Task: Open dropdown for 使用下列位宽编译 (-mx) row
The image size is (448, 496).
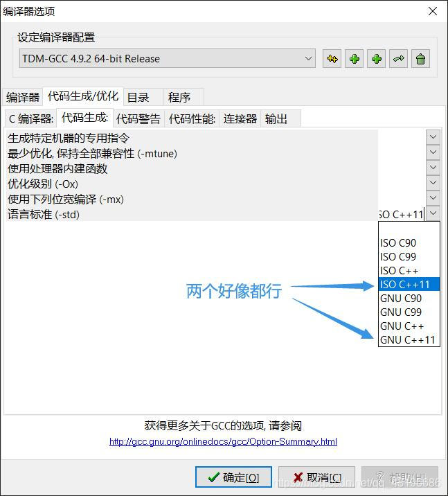Action: (433, 198)
